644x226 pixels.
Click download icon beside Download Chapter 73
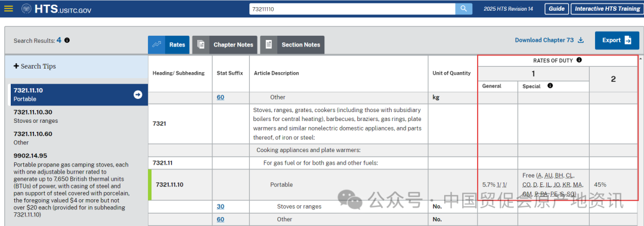(x=581, y=41)
